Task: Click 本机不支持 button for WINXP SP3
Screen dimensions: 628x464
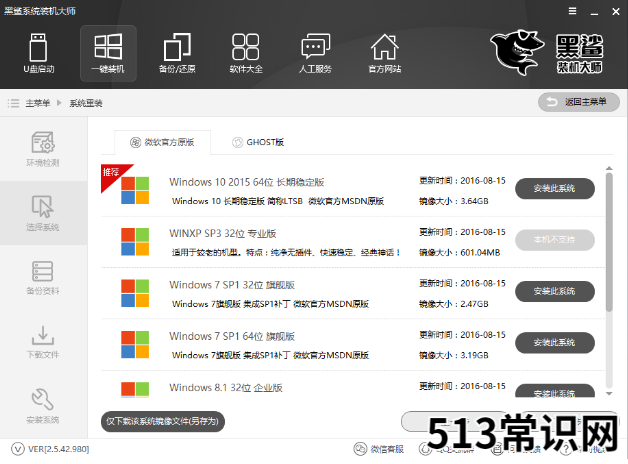Action: 555,239
